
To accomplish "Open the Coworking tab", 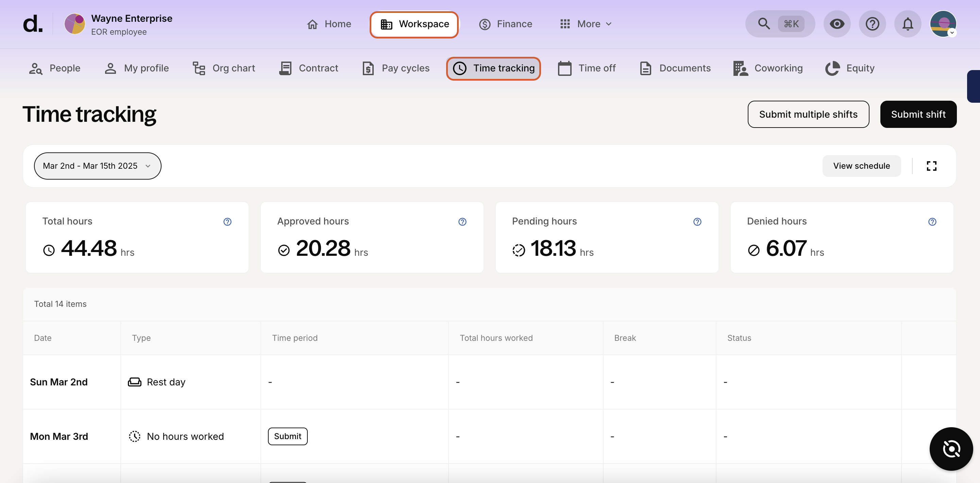I will click(768, 68).
